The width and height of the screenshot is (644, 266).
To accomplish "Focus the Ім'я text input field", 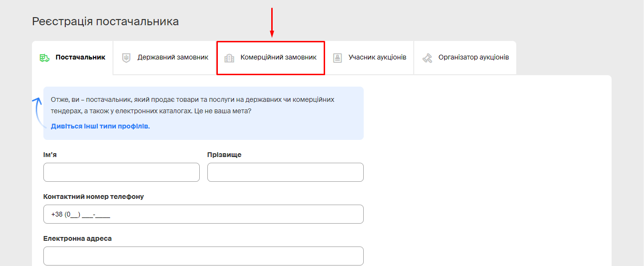I will (121, 172).
